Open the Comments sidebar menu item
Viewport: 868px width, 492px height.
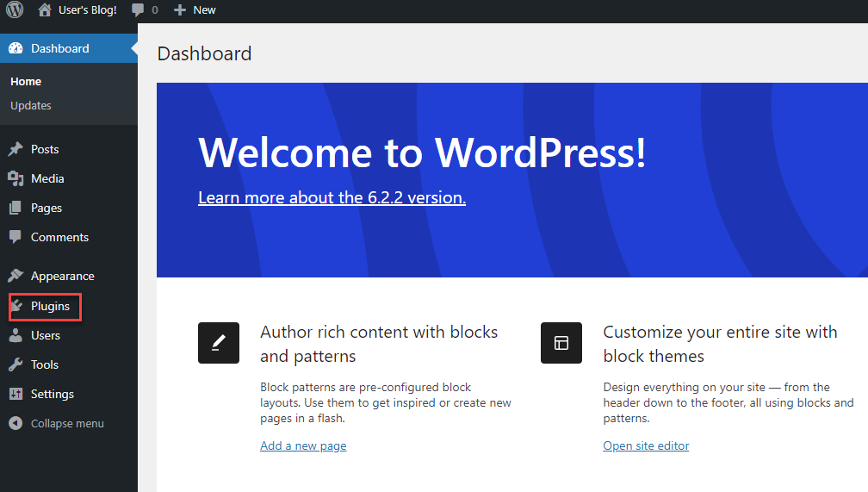click(59, 237)
